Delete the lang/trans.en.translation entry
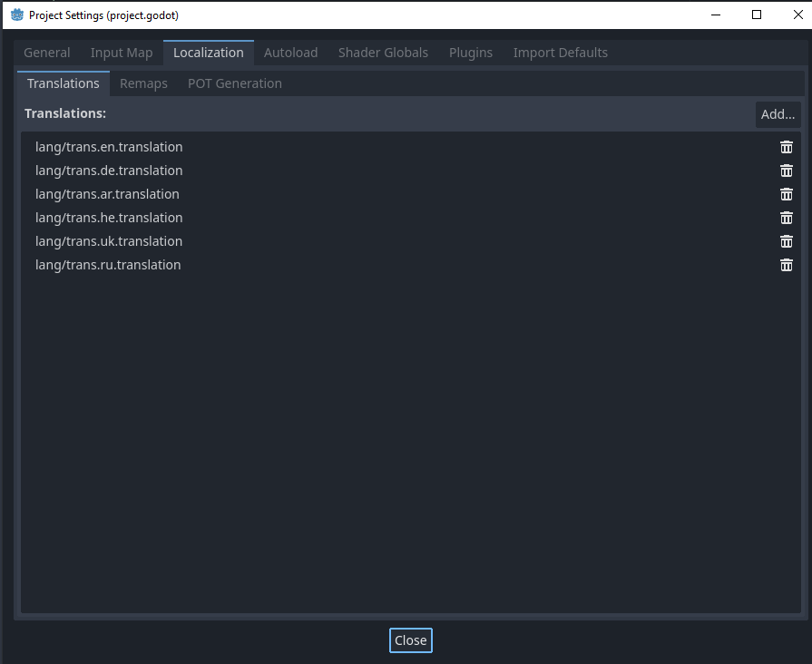 [x=786, y=147]
